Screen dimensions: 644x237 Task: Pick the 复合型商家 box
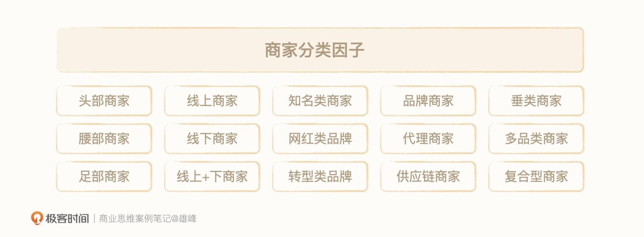click(536, 177)
